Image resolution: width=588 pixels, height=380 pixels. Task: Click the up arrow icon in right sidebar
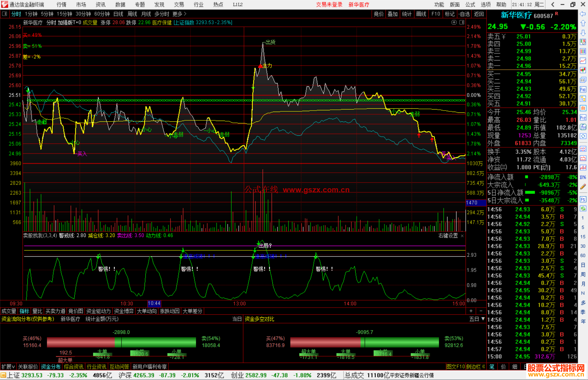pos(583,23)
